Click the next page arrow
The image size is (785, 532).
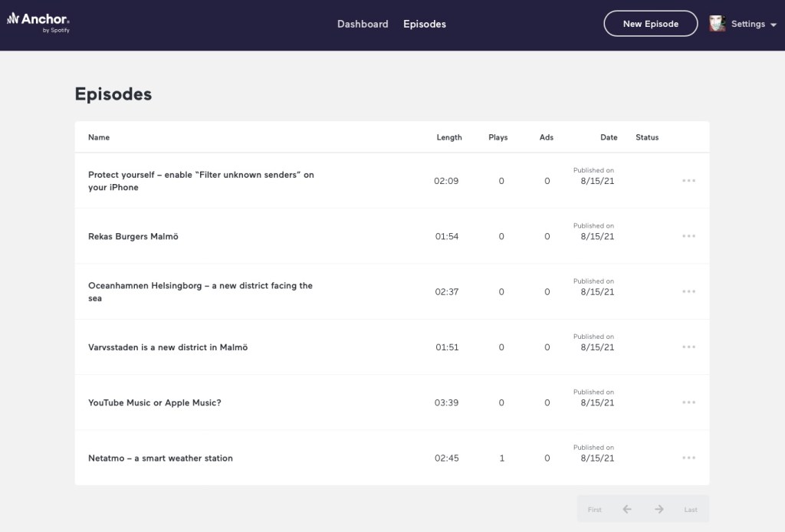point(659,508)
